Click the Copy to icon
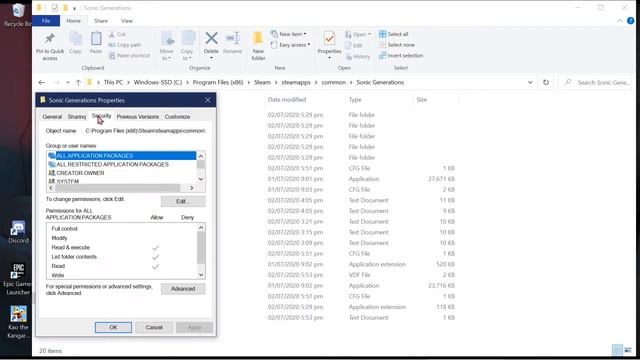The height and width of the screenshot is (360, 640). coord(187,39)
